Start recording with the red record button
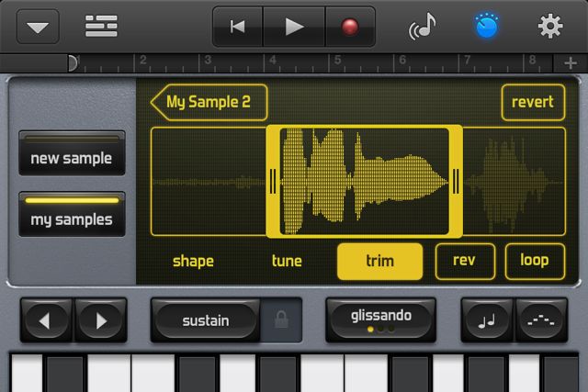Image resolution: width=588 pixels, height=392 pixels. [350, 27]
